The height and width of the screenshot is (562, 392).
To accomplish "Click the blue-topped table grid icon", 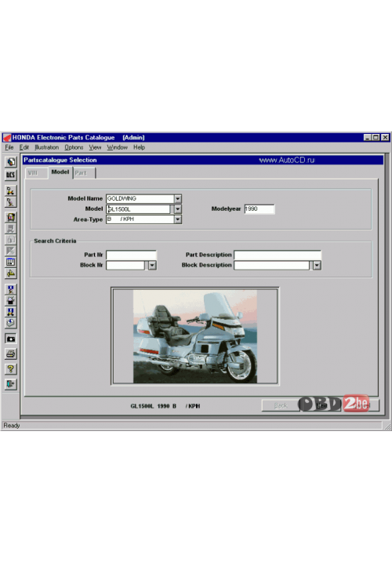I will 10,262.
